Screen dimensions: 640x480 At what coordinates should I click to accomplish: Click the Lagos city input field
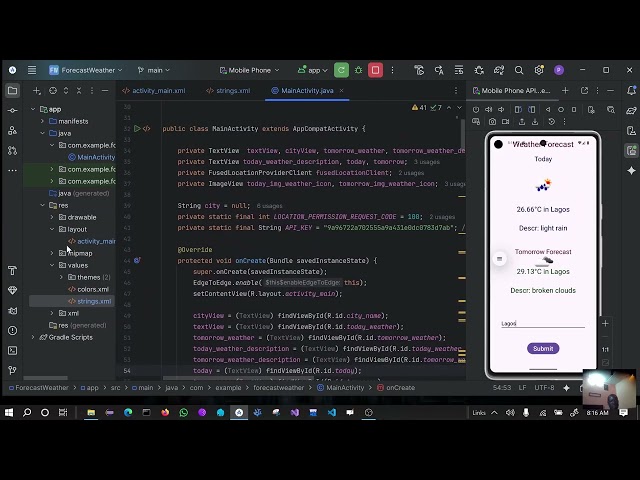click(543, 323)
